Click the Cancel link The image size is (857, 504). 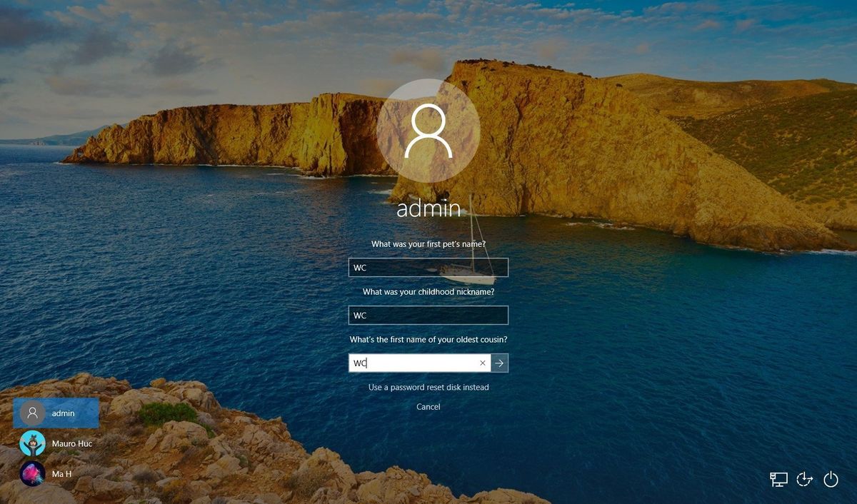[428, 406]
